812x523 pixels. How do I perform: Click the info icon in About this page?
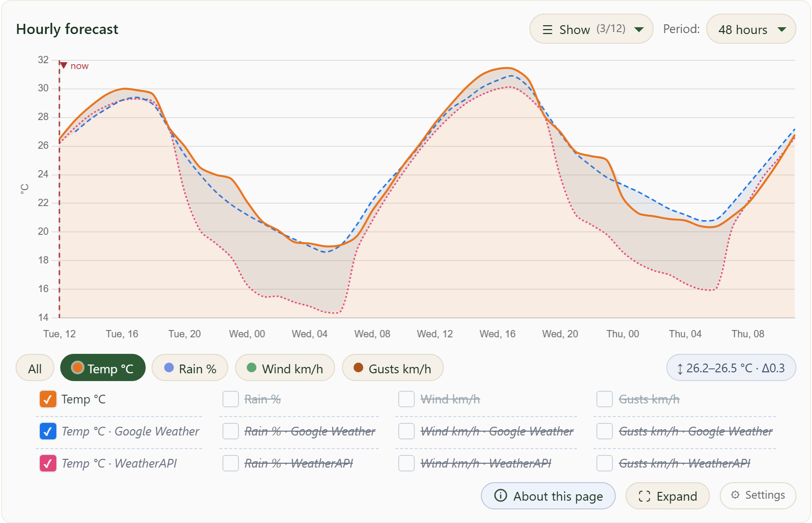click(x=500, y=495)
